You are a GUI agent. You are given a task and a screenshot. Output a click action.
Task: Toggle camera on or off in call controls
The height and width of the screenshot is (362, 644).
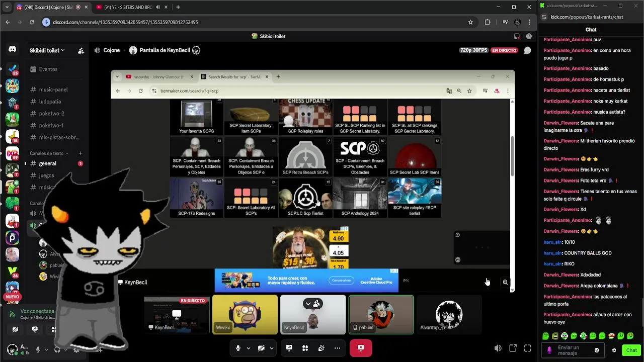pyautogui.click(x=261, y=348)
